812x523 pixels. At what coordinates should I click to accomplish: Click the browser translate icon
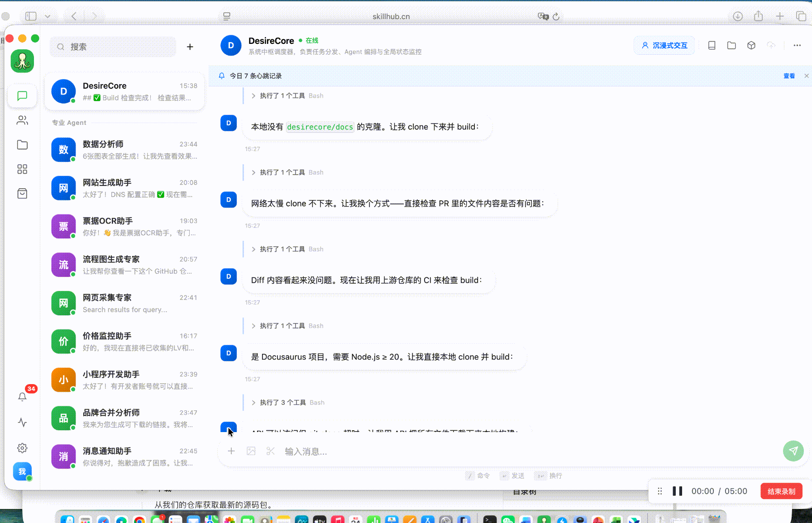[543, 16]
